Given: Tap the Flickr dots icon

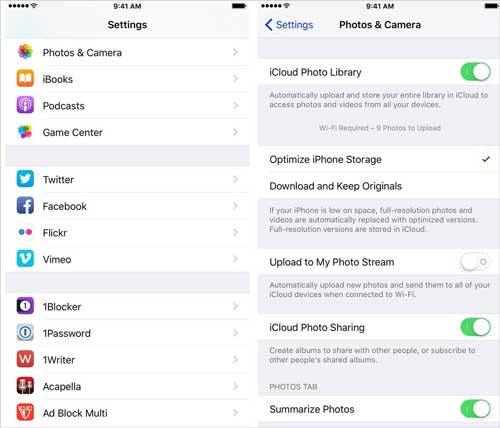Looking at the screenshot, I should tap(25, 232).
